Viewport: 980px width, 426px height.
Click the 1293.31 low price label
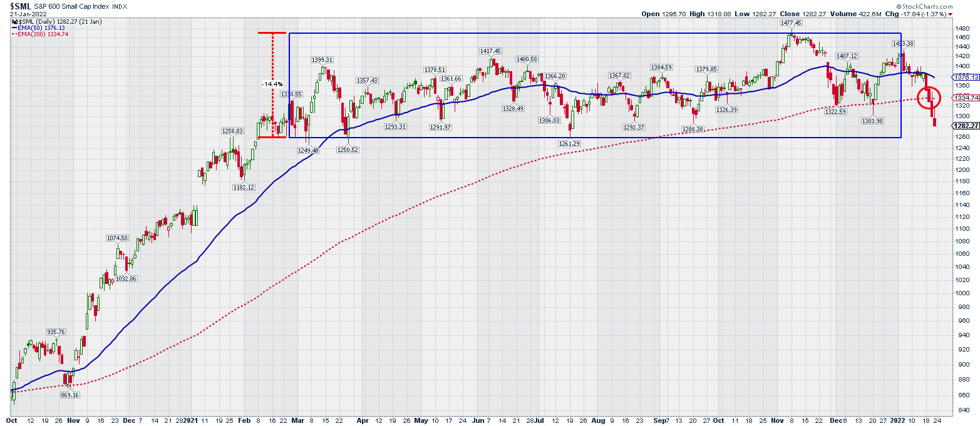click(x=396, y=126)
